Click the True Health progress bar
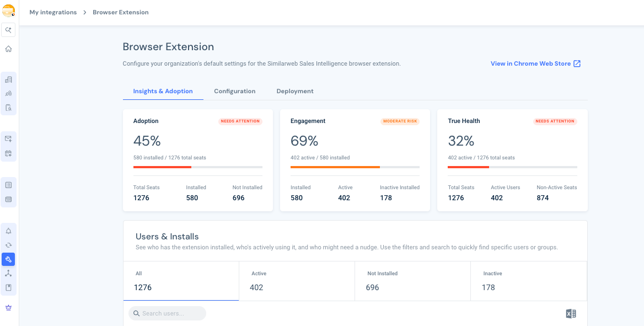 (x=512, y=167)
